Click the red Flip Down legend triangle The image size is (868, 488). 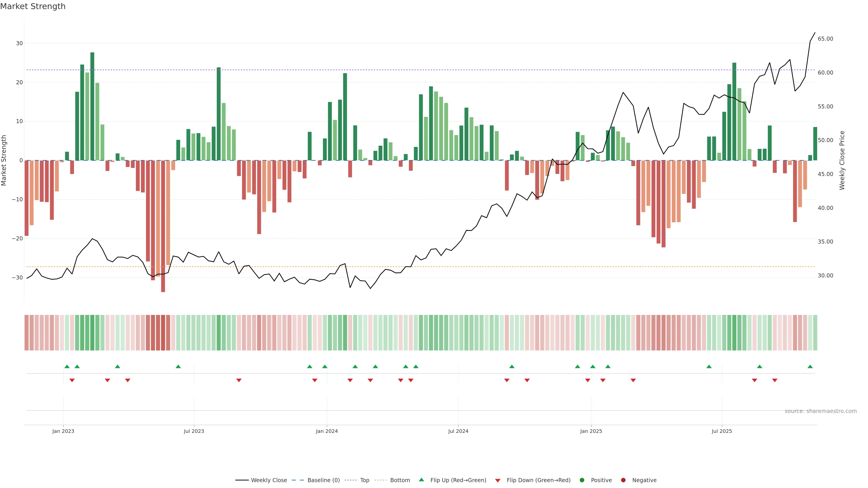(x=498, y=480)
